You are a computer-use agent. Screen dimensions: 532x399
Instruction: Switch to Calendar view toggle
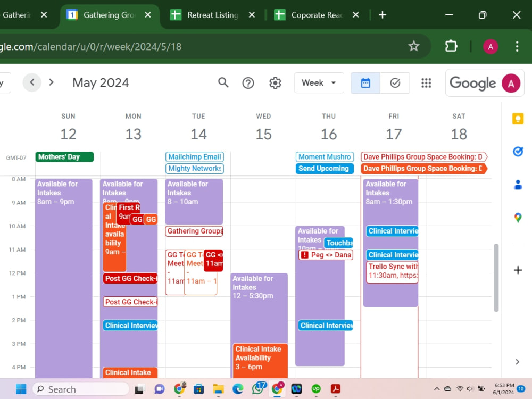[x=365, y=83]
